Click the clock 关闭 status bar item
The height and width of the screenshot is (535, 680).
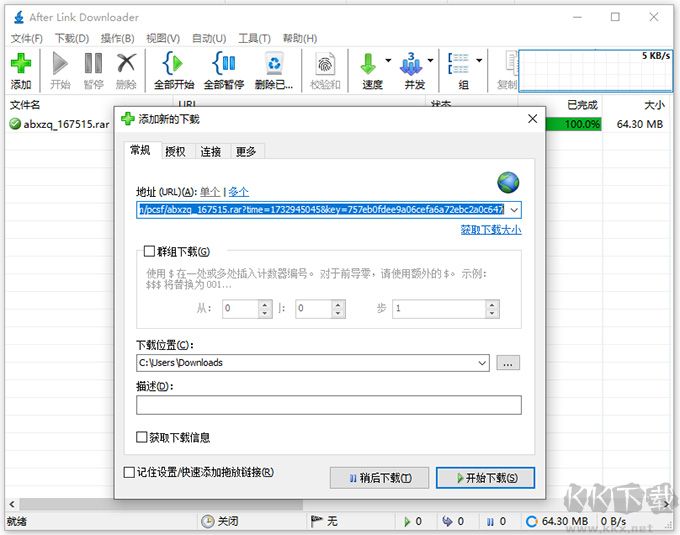click(x=220, y=521)
